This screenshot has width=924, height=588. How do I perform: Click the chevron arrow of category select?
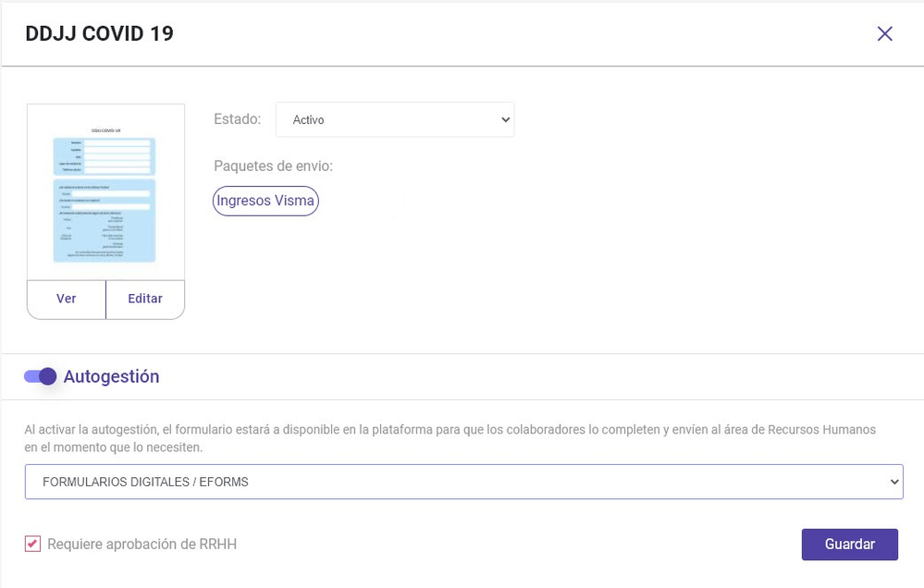[x=894, y=482]
